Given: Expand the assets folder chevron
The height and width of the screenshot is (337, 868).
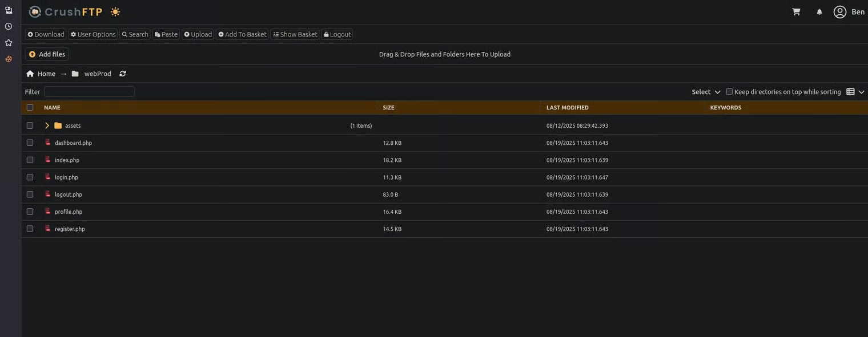Looking at the screenshot, I should (47, 125).
